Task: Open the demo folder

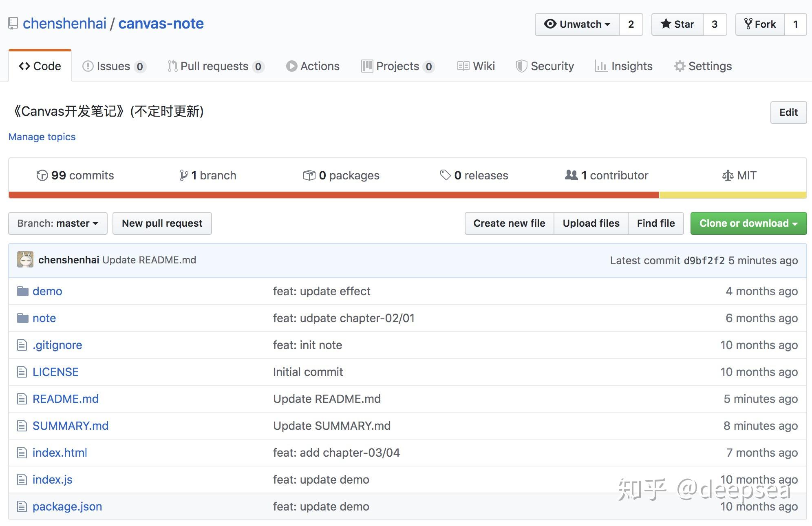Action: pos(47,291)
